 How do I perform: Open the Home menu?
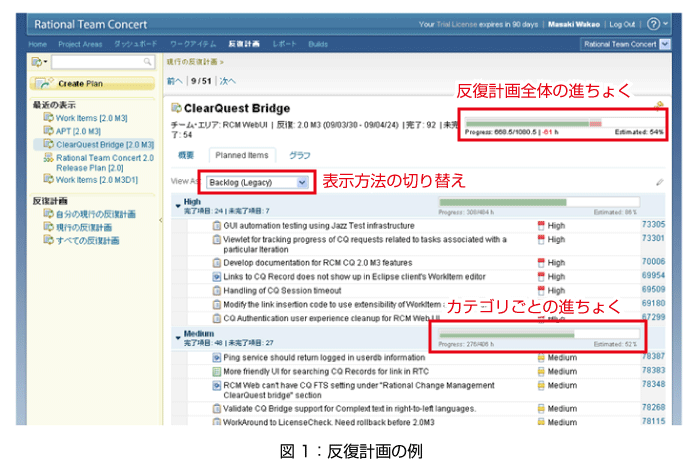point(38,44)
